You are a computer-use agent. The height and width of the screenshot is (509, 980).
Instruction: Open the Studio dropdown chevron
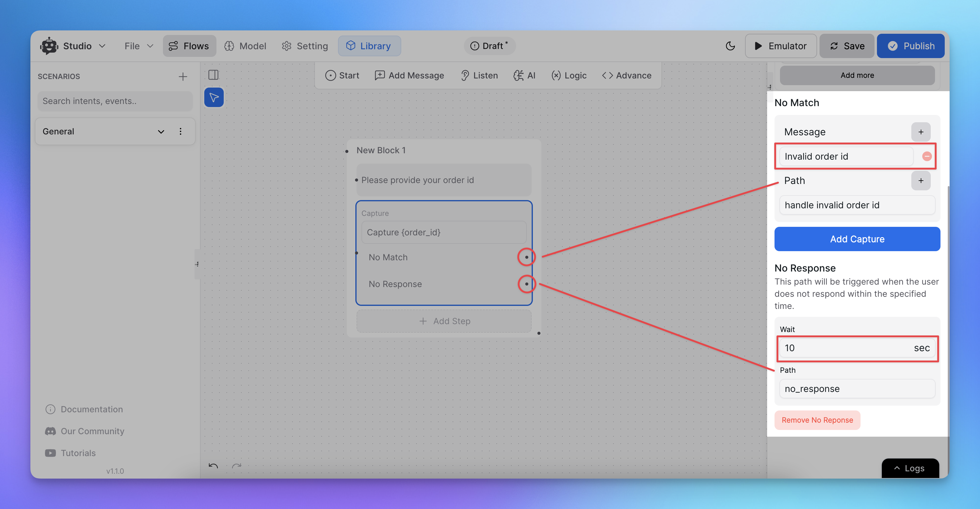coord(102,46)
